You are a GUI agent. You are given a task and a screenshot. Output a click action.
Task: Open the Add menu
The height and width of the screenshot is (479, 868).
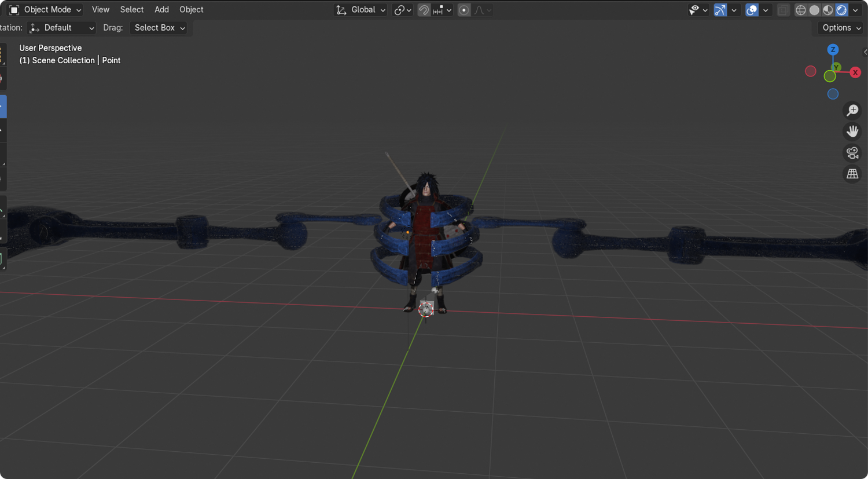161,10
